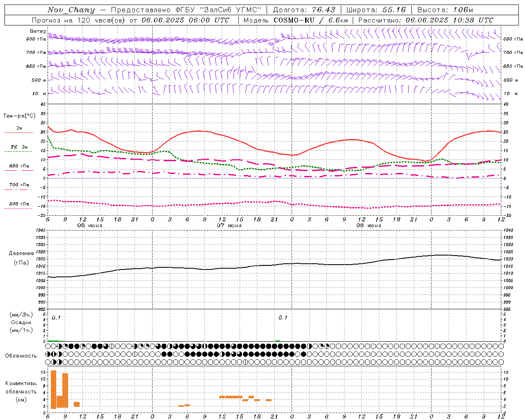Click the Облачность cloudiness row label
Image resolution: width=525 pixels, height=420 pixels.
(x=21, y=356)
